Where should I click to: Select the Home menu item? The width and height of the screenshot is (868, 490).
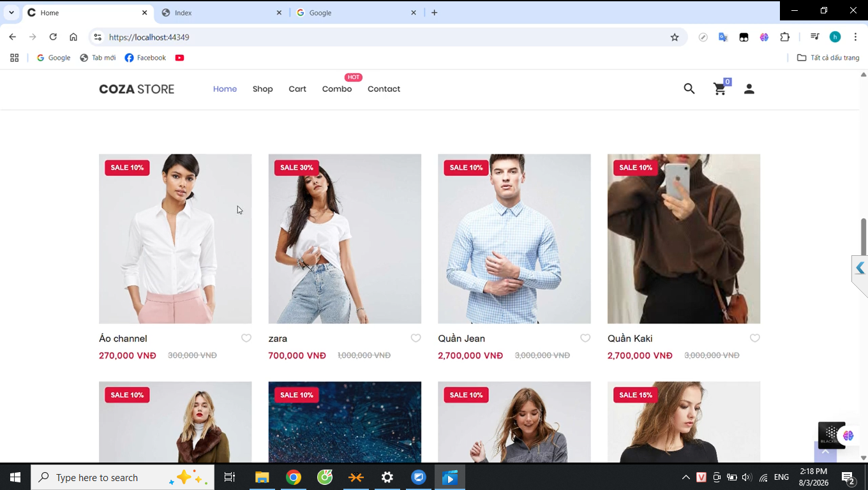coord(225,89)
